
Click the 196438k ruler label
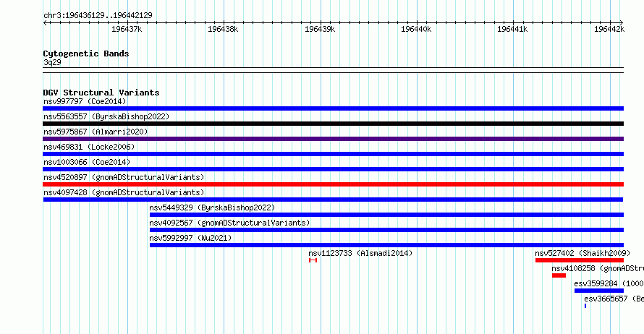point(223,29)
